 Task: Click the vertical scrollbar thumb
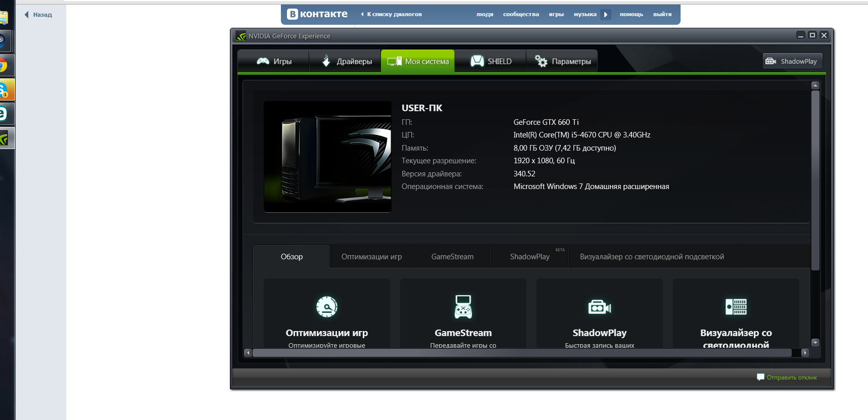[815, 180]
